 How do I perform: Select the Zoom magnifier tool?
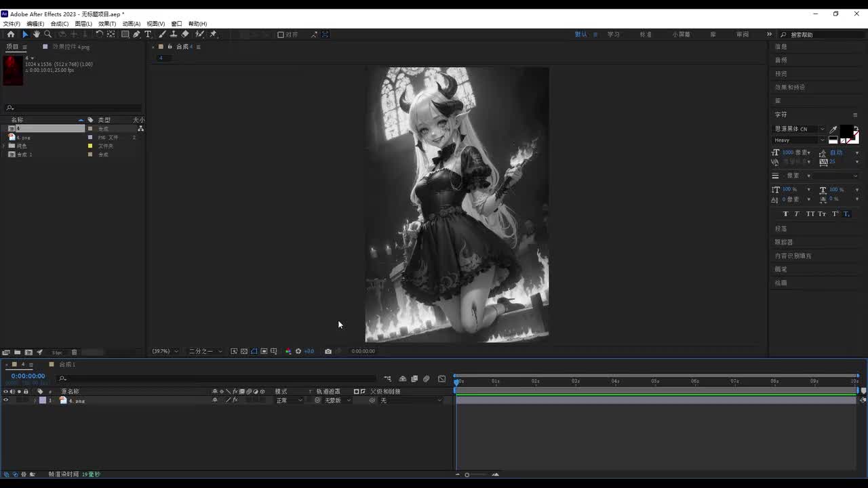pyautogui.click(x=48, y=34)
